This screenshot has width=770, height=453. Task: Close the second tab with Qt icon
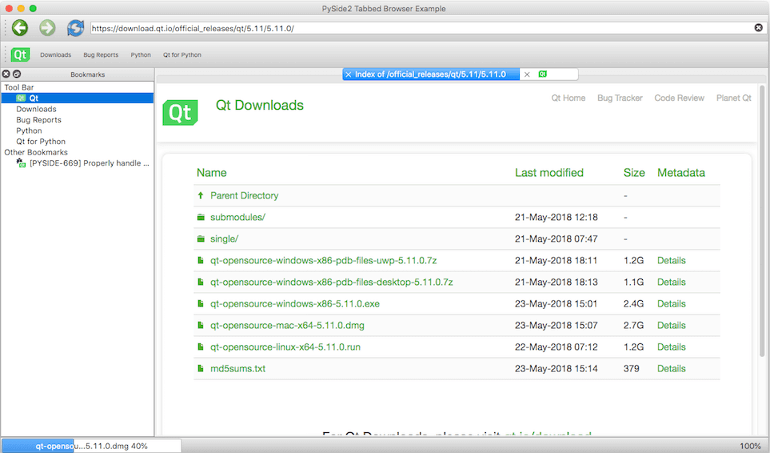[527, 74]
